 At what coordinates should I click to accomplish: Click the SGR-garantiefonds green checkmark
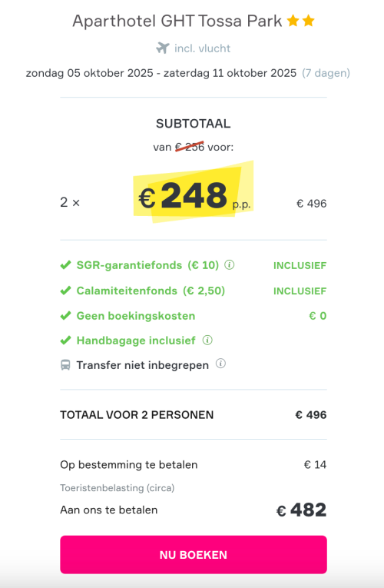[x=65, y=265]
